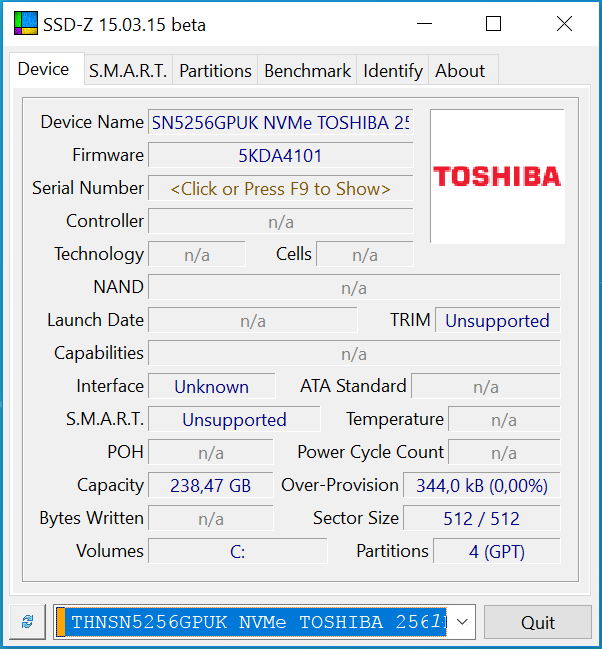Minimize the SSD-Z window
Screen dimensions: 602x649
coord(424,24)
